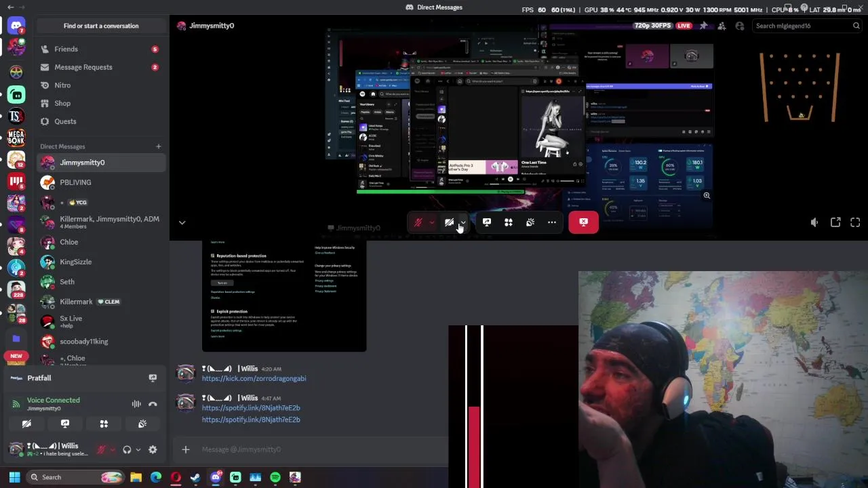The image size is (868, 488).
Task: Expand output device options in user panel
Action: [x=138, y=449]
